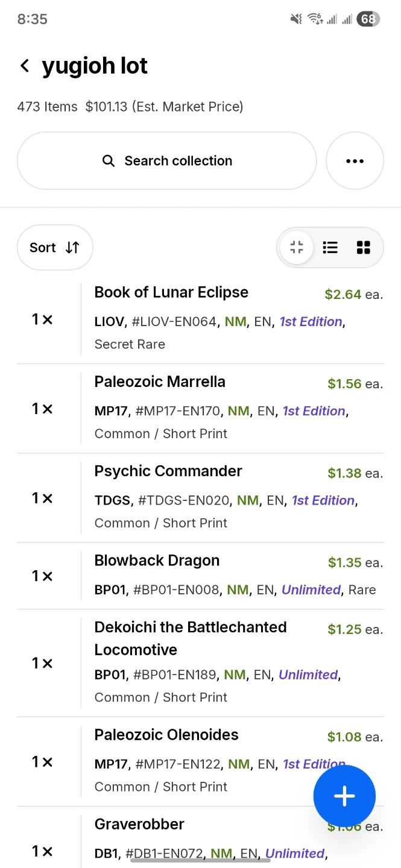Tap Dekoichi the Battlechanted Locomotive entry
Image resolution: width=401 pixels, height=868 pixels.
tap(190, 638)
